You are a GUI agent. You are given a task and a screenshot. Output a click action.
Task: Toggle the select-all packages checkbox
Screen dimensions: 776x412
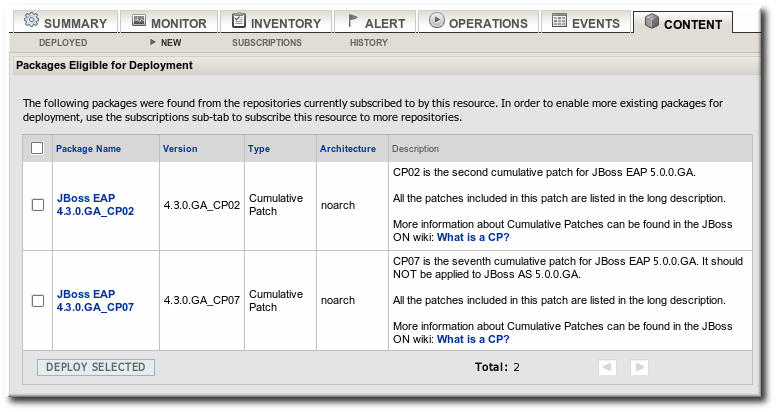coord(37,149)
